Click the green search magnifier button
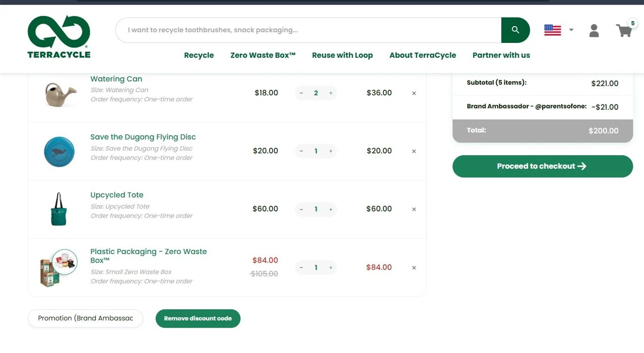The image size is (644, 353). pyautogui.click(x=515, y=30)
